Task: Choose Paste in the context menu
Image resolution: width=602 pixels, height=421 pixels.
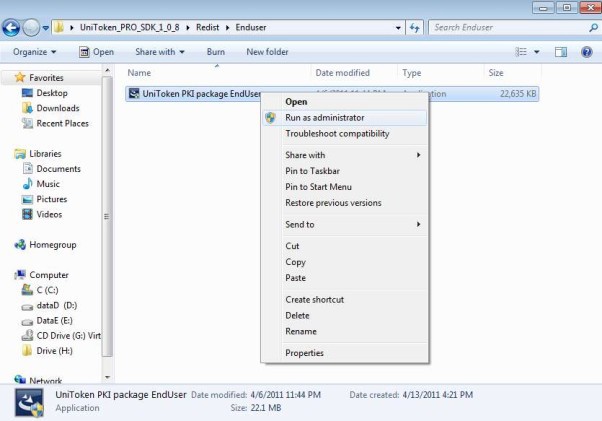Action: 344,278
